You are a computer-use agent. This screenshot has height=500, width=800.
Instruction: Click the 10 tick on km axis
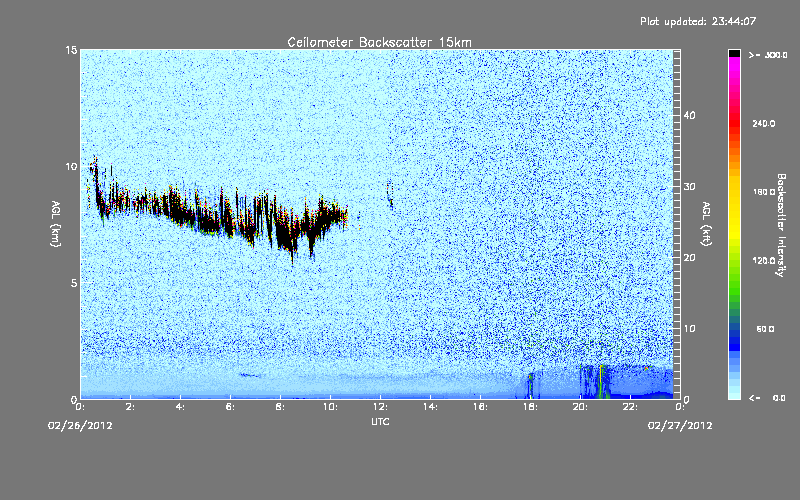coord(71,166)
